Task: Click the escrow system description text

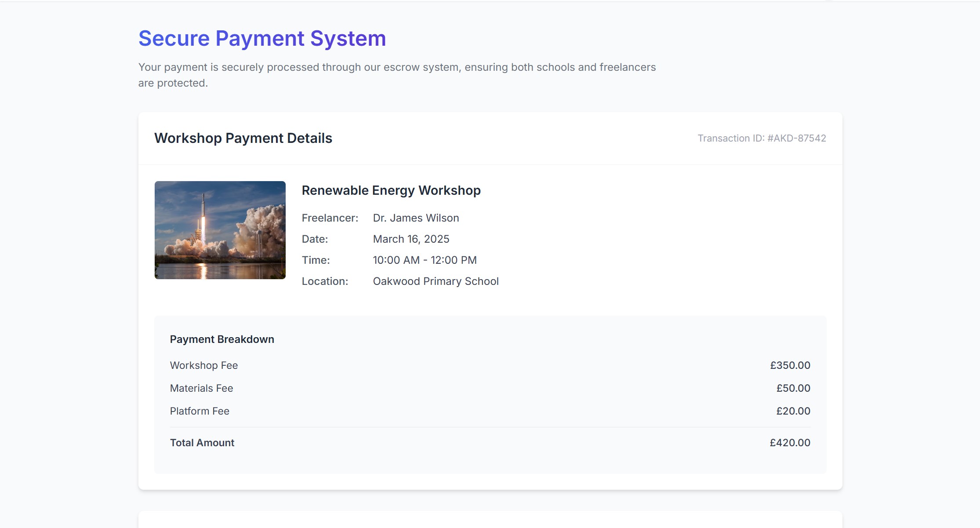Action: (x=397, y=75)
